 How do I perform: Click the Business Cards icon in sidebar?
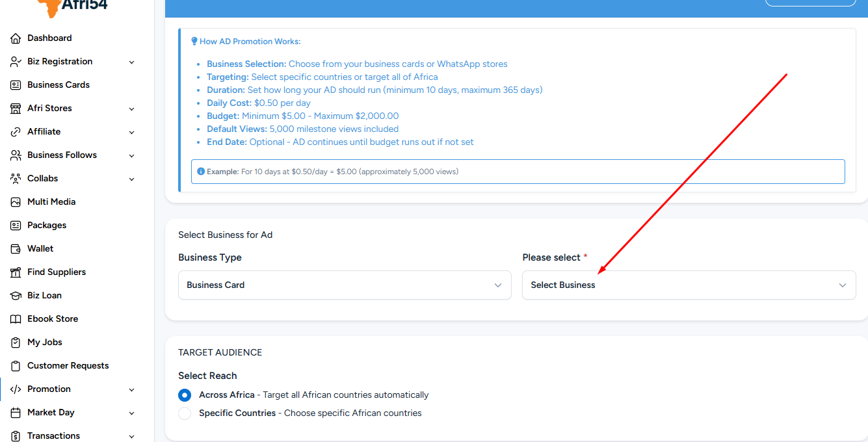16,85
